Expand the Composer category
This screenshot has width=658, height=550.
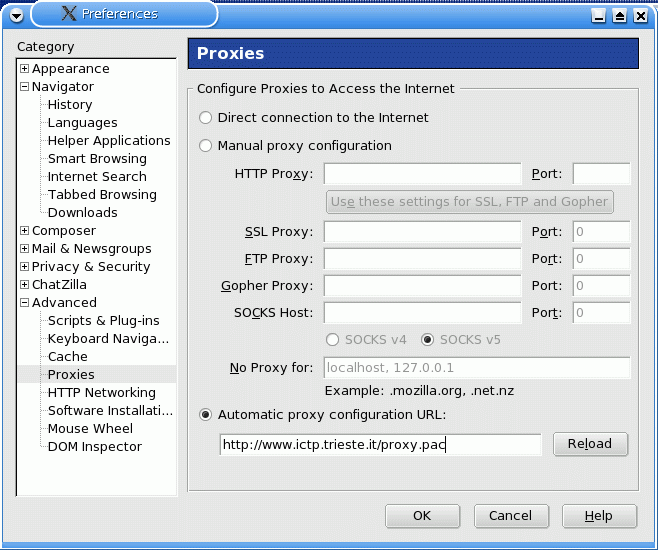[x=24, y=231]
